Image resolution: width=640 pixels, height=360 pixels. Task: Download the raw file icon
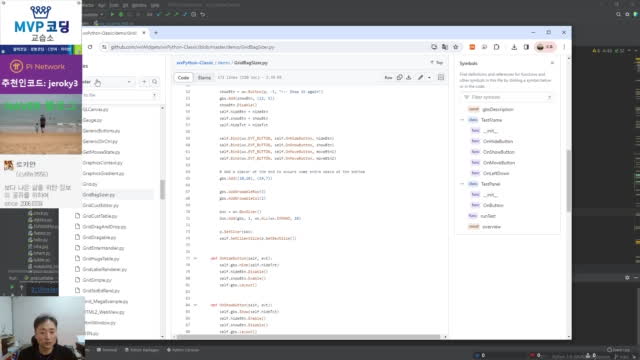point(409,78)
